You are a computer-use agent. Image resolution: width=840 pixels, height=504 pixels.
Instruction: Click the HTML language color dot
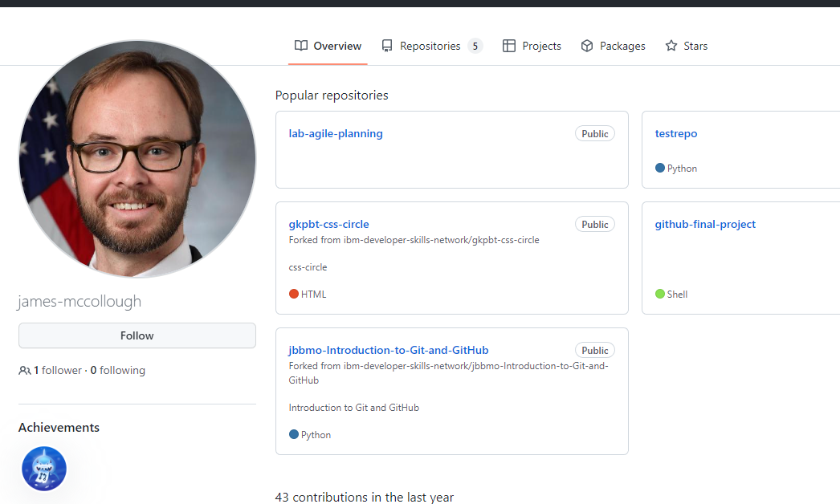tap(294, 294)
